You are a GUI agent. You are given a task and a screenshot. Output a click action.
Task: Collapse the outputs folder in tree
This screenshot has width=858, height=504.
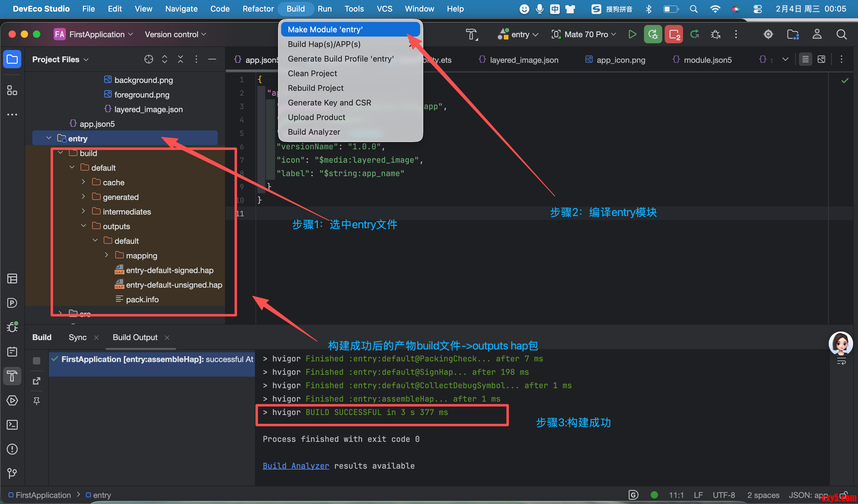tap(84, 226)
